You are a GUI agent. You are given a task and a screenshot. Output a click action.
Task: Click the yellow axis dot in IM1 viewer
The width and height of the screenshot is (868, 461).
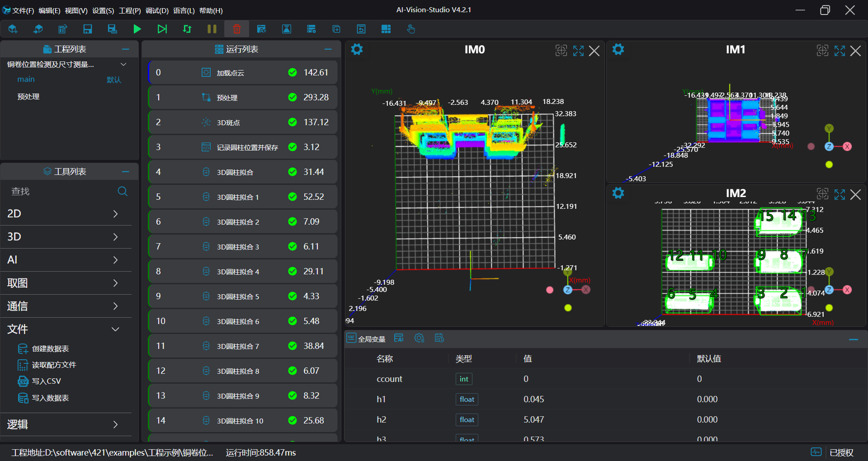[829, 165]
